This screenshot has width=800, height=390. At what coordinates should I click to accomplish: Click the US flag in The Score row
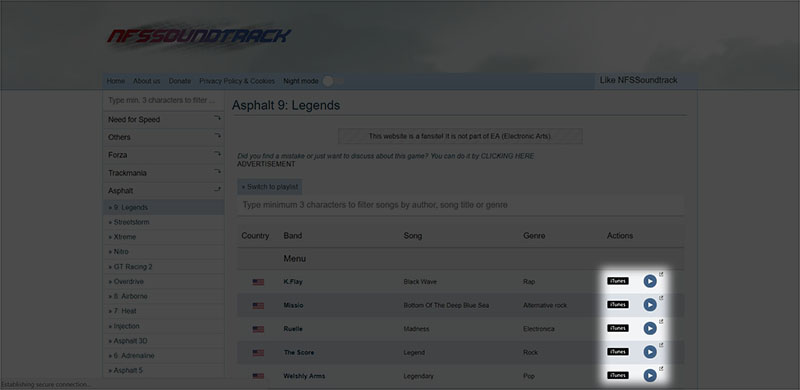258,353
